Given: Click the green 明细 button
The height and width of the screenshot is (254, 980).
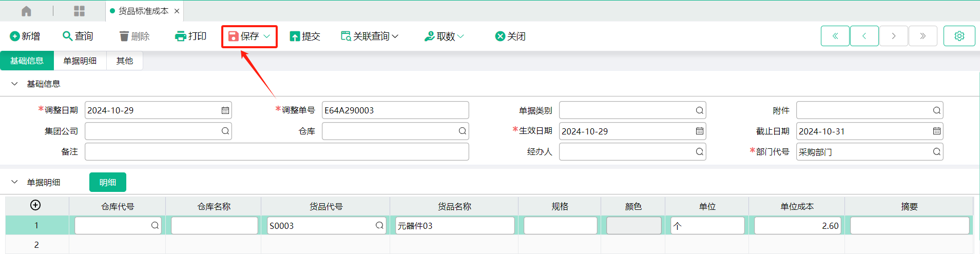Looking at the screenshot, I should 108,182.
